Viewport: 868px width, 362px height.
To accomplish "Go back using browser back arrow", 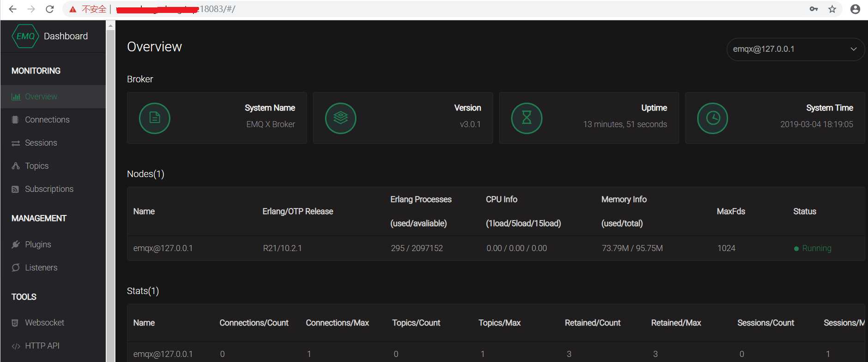I will pos(12,9).
